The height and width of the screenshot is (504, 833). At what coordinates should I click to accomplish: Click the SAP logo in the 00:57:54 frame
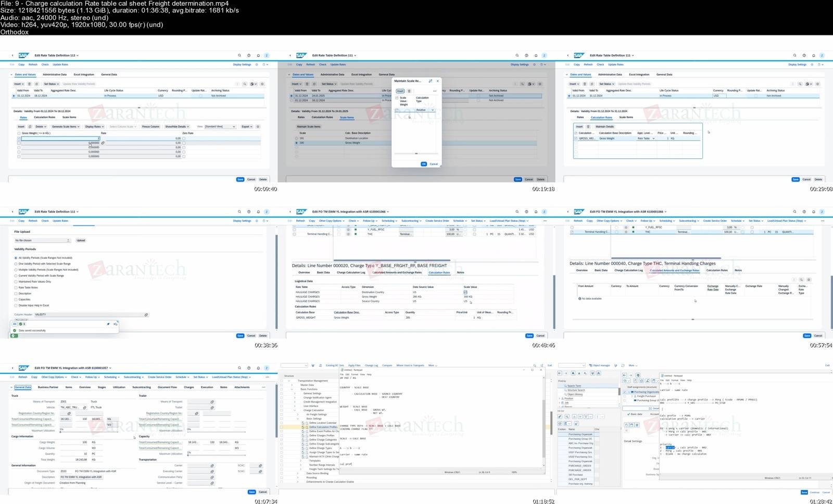(x=579, y=212)
